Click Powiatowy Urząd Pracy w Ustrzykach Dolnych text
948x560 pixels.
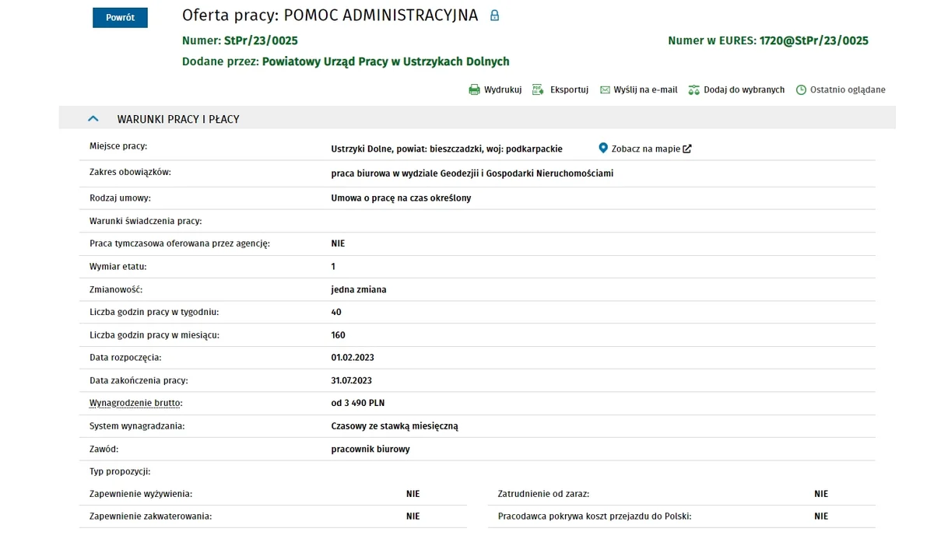point(386,61)
